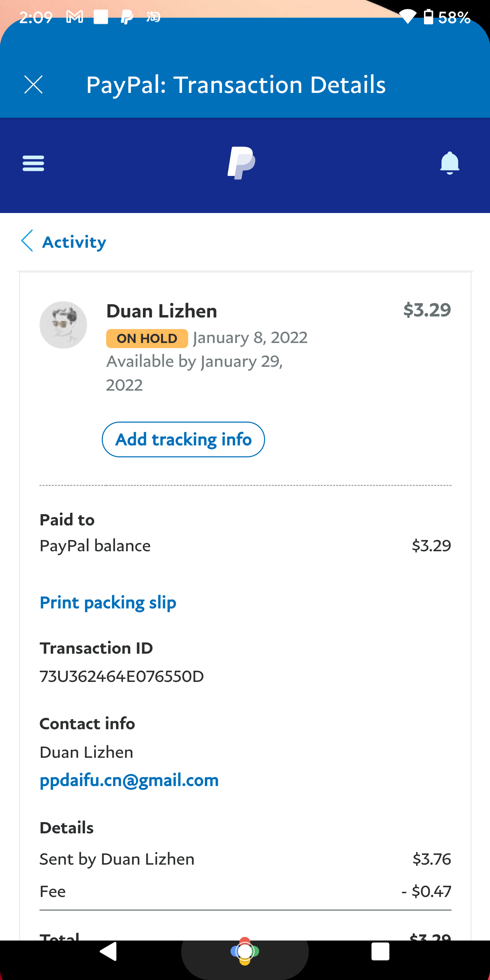This screenshot has width=490, height=980.
Task: Tap battery indicator in status bar
Action: [x=429, y=17]
